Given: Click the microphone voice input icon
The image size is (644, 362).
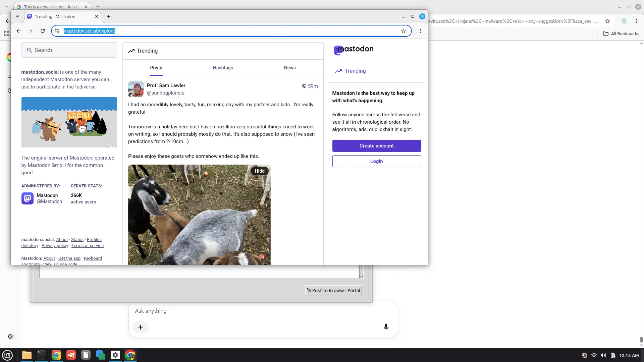Looking at the screenshot, I should [x=386, y=327].
